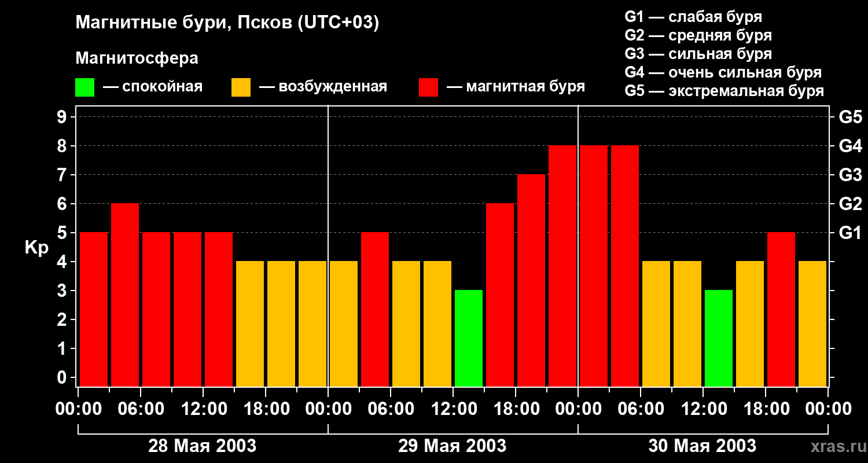This screenshot has width=868, height=463.
Task: Click the '— магнитная буря' legend label
Action: [x=516, y=87]
